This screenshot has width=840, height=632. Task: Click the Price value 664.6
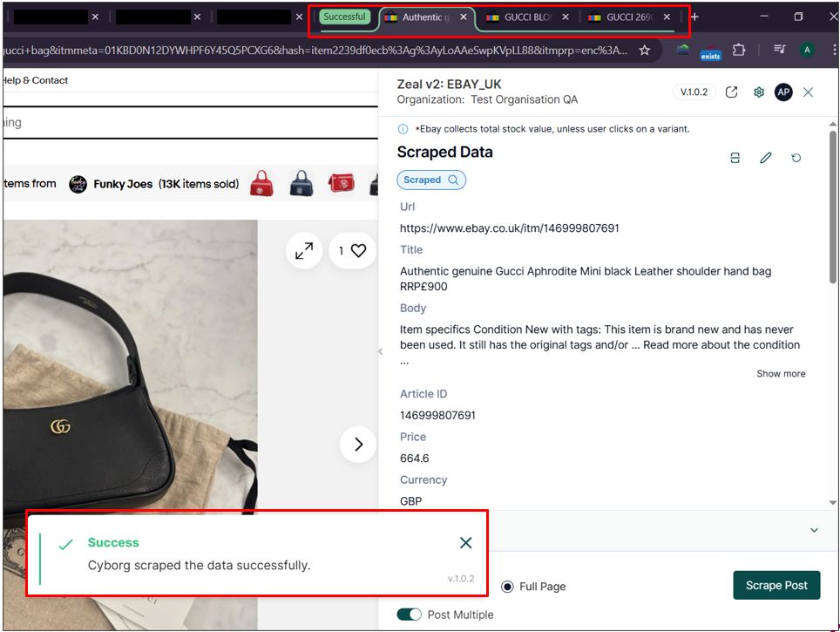415,459
